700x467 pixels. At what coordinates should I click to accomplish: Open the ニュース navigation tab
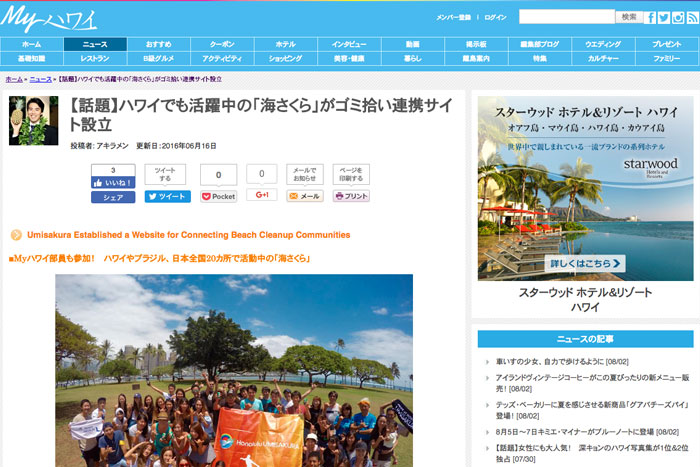[95, 45]
